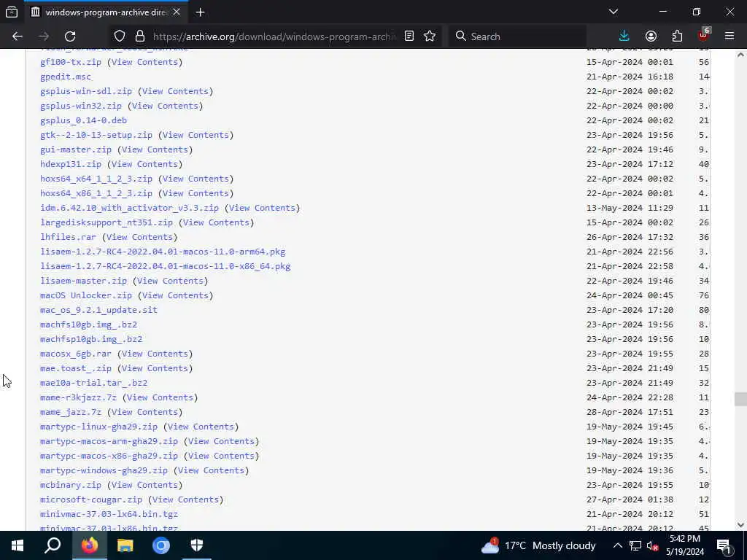Focus the Search box in toolbar

[x=517, y=36]
